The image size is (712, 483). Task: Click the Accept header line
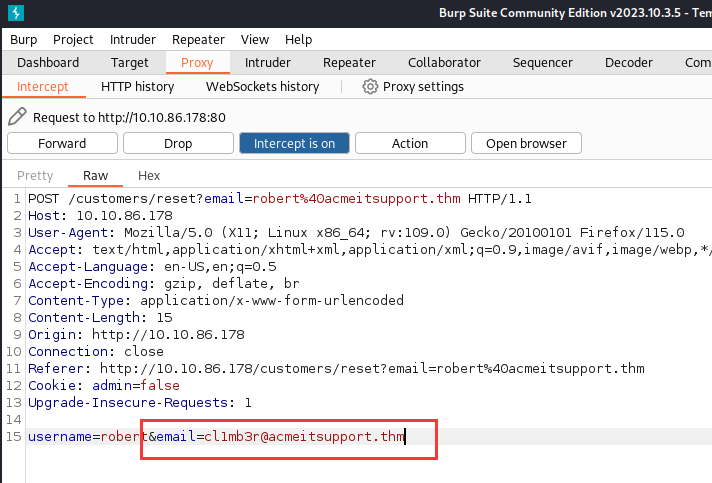(369, 249)
